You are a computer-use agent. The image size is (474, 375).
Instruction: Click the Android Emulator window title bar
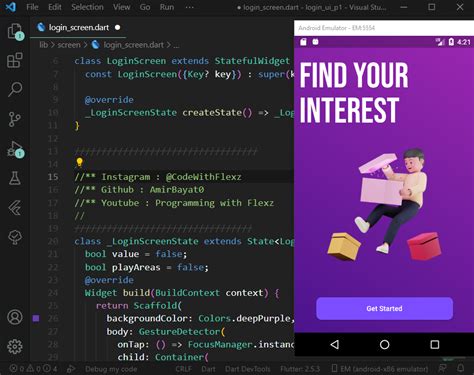coord(384,28)
